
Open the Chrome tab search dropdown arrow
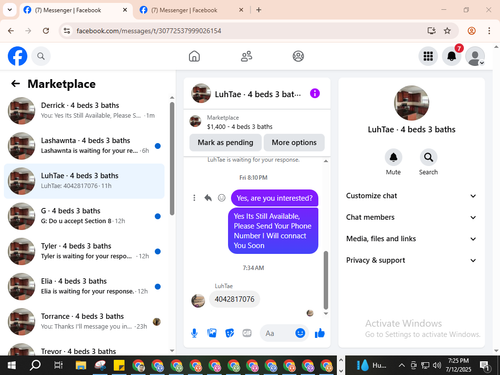coord(10,10)
